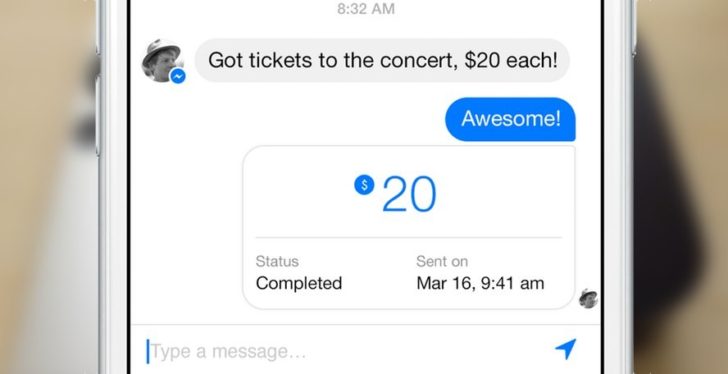
Task: Select the blue "Awesome!" message bubble
Action: [510, 119]
